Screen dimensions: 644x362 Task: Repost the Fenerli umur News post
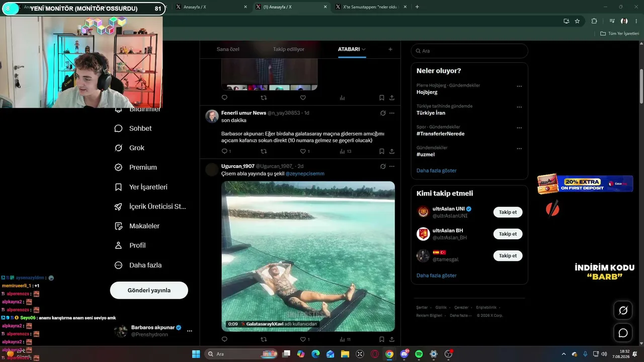264,151
